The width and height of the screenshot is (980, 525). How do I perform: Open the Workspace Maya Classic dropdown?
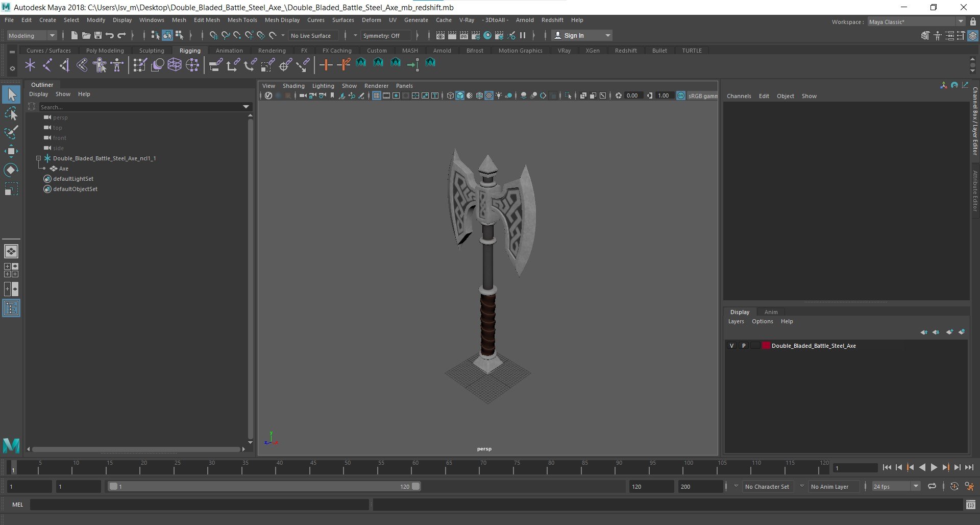(x=916, y=22)
